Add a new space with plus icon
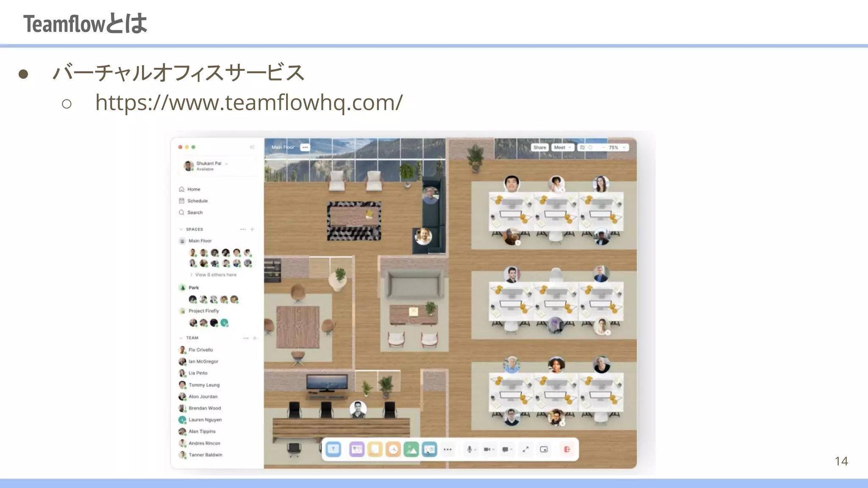 [x=252, y=229]
